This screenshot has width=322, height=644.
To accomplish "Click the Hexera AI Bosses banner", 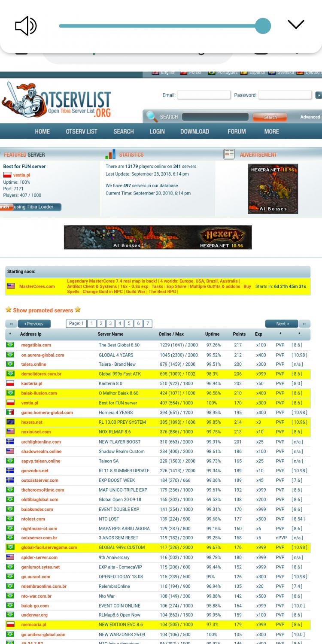I will [x=158, y=237].
